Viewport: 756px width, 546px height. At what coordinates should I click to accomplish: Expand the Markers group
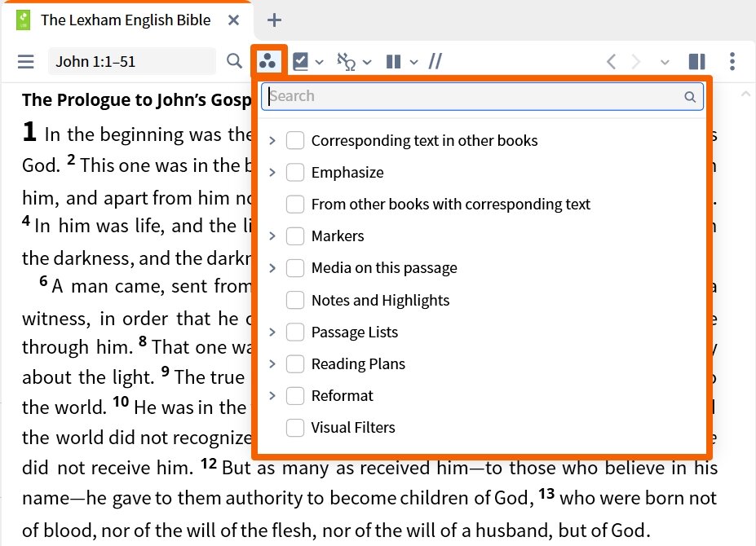pos(272,236)
